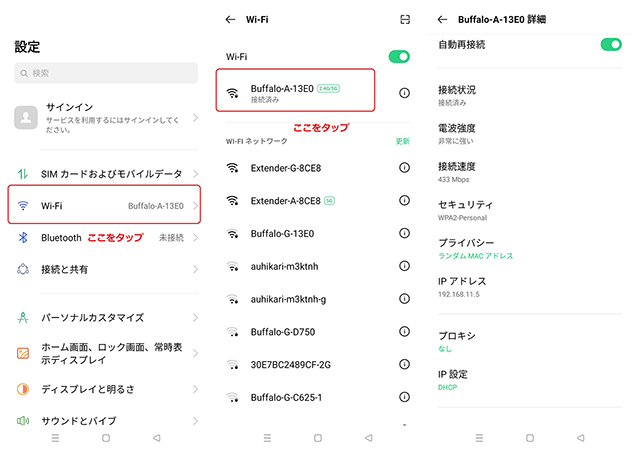Open パーソナルカスタマイズ settings entry
This screenshot has height=450, width=636.
pyautogui.click(x=106, y=317)
